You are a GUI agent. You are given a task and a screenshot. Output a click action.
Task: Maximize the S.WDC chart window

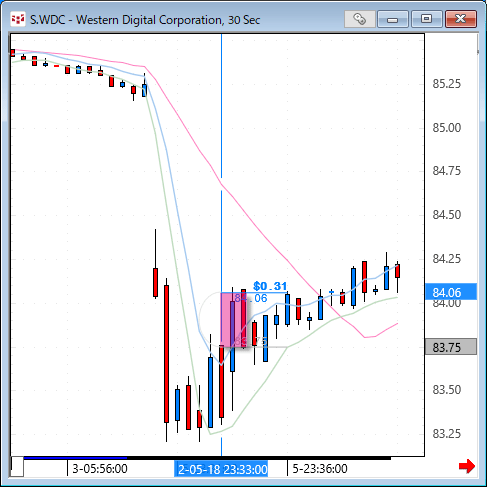427,19
